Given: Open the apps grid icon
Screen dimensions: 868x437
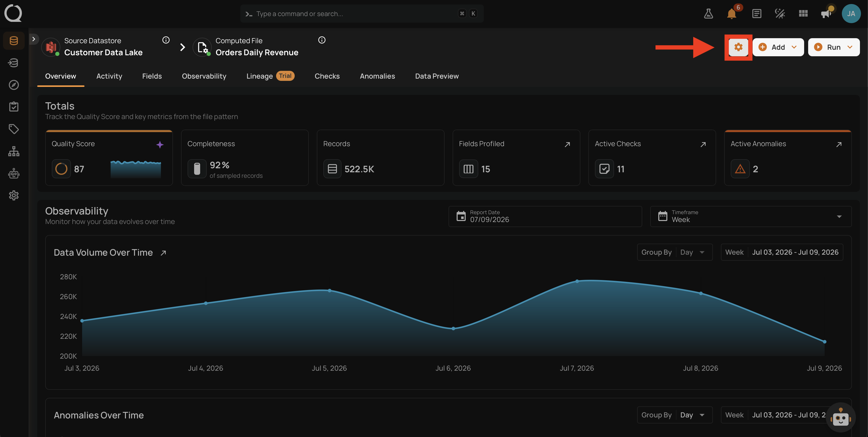Looking at the screenshot, I should [x=803, y=14].
